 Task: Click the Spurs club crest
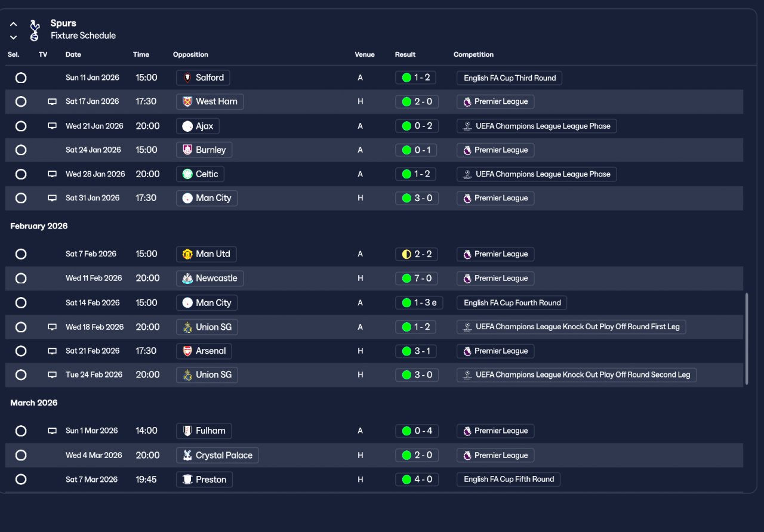point(35,30)
